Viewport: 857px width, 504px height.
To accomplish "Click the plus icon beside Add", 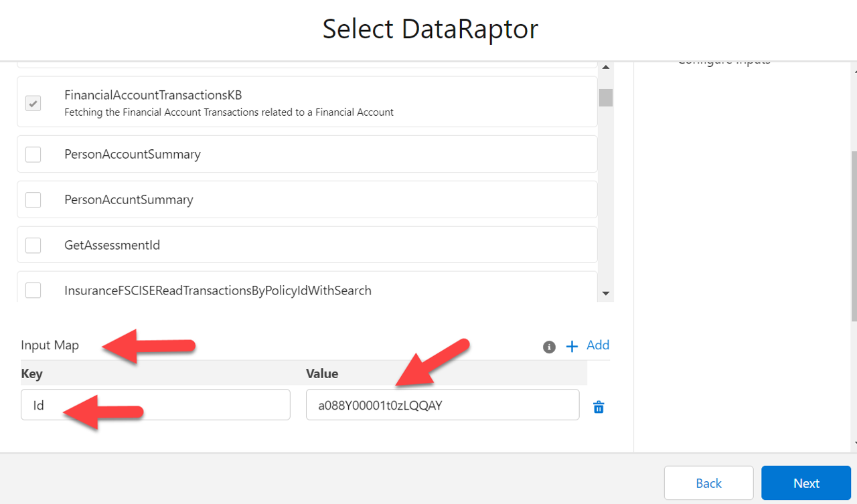I will coord(572,346).
